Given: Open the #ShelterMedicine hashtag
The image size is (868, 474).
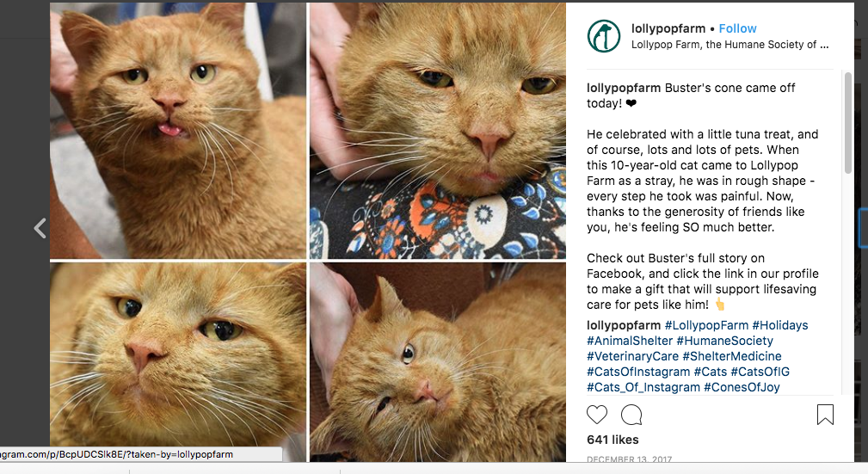Looking at the screenshot, I should pyautogui.click(x=732, y=356).
